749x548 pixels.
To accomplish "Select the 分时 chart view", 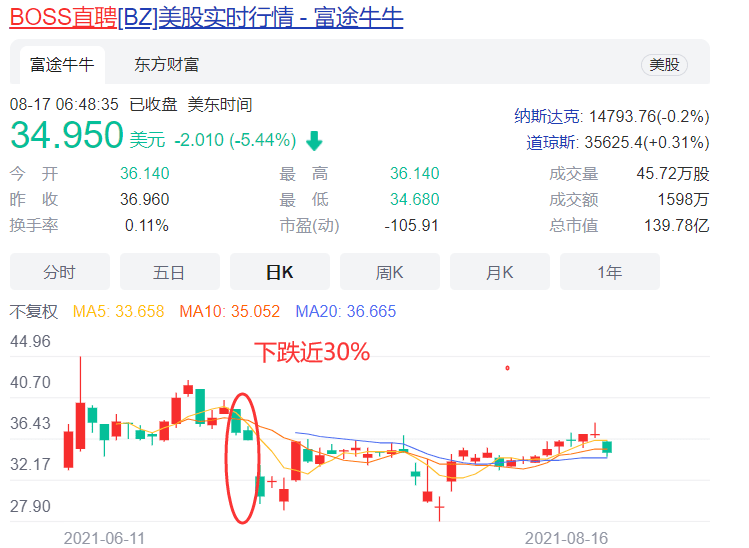I will click(59, 272).
